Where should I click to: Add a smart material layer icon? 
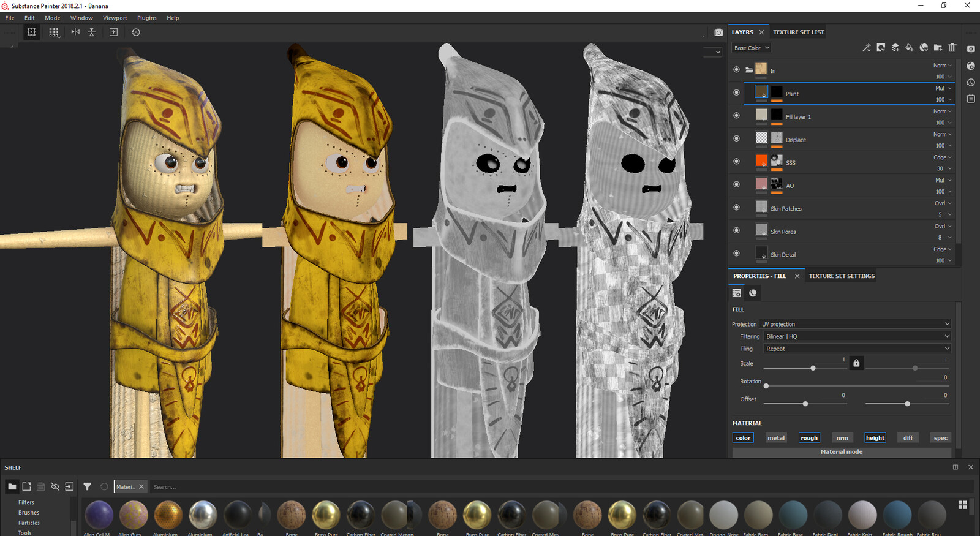click(924, 48)
